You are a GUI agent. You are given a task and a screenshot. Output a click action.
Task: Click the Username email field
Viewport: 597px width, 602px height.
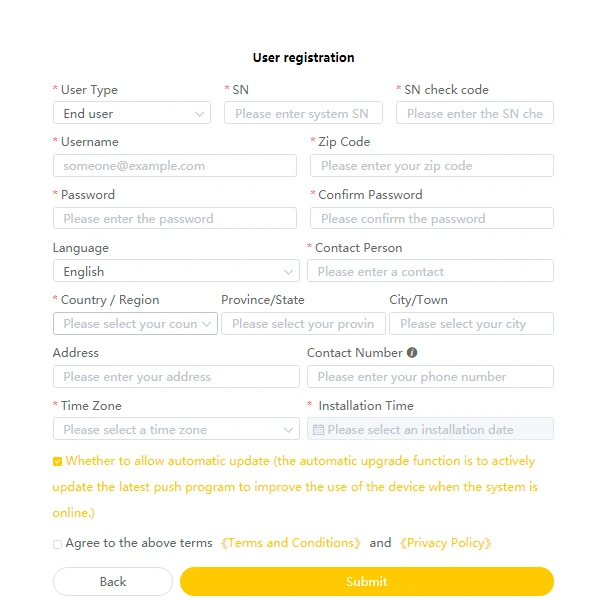coord(175,165)
